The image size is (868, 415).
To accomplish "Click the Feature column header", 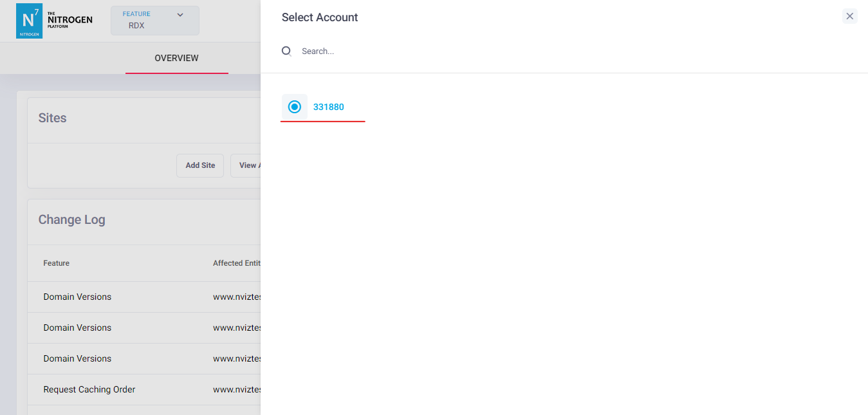I will click(57, 263).
